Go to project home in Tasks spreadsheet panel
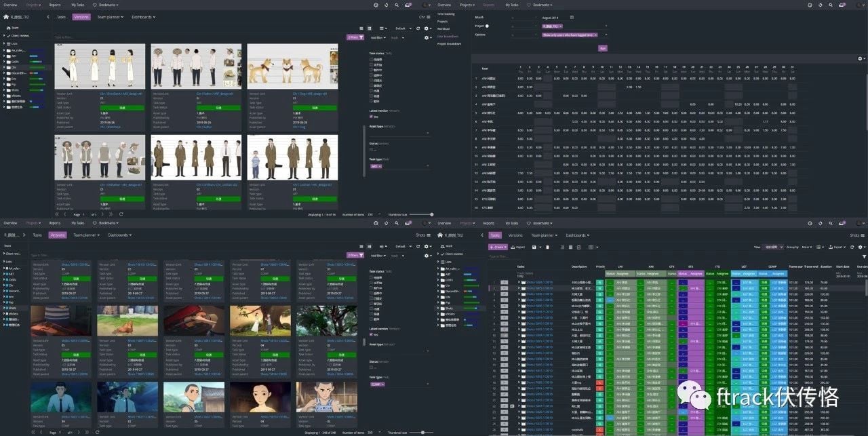The height and width of the screenshot is (436, 868). [440, 235]
